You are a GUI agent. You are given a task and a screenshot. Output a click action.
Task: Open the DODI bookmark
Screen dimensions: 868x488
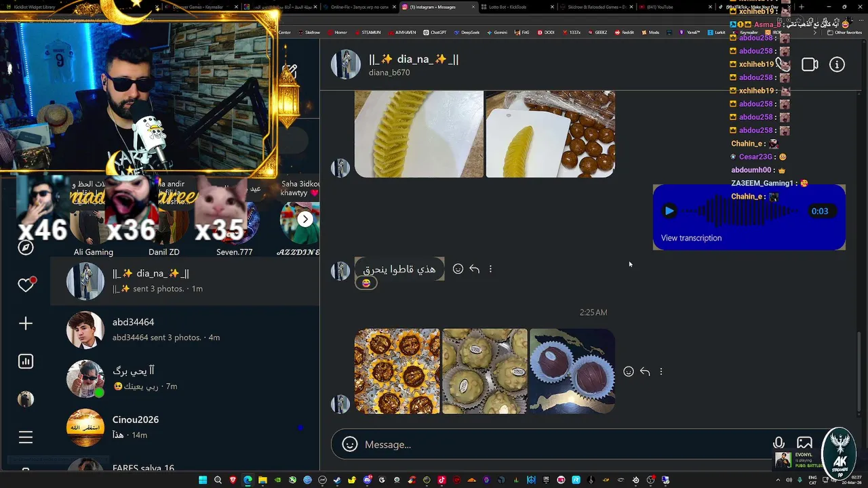(x=545, y=33)
